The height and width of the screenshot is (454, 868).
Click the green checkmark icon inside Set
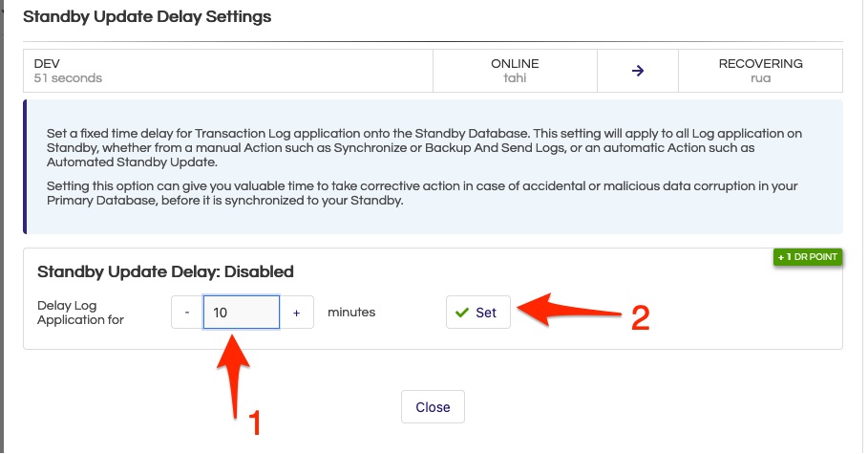click(461, 313)
